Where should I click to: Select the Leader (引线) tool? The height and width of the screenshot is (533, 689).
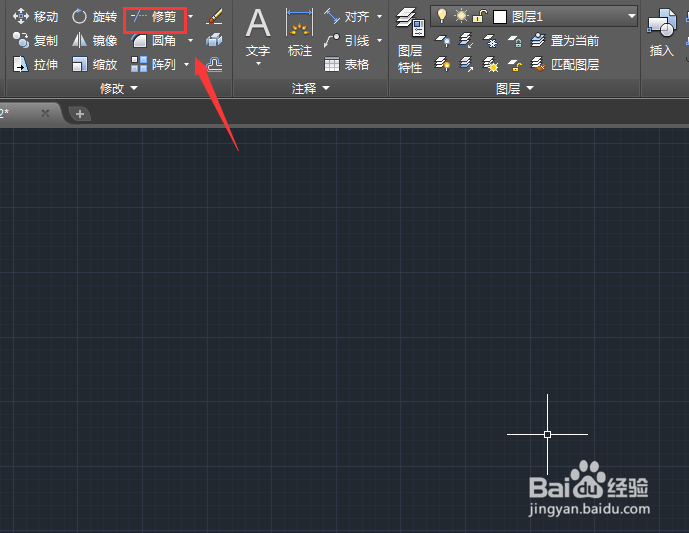(347, 40)
